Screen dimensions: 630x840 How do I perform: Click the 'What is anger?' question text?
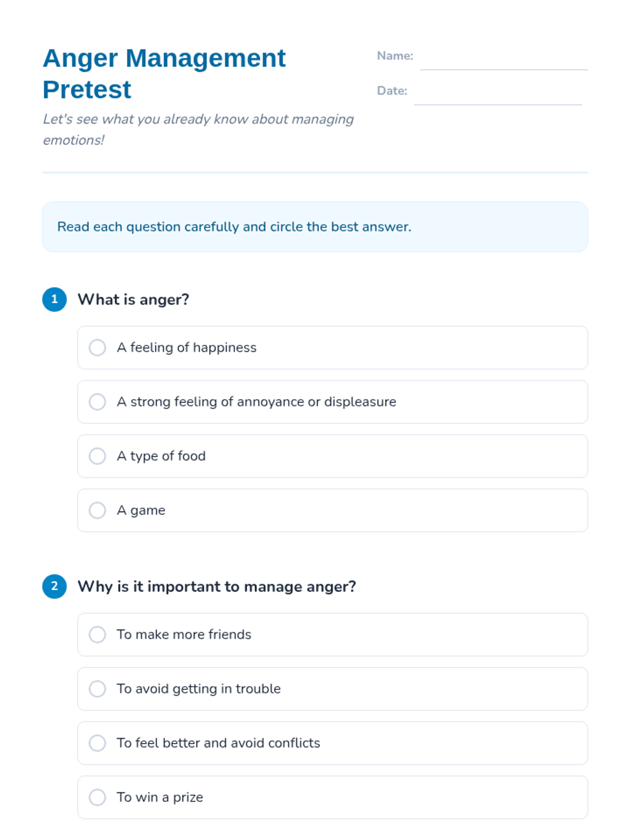[133, 300]
